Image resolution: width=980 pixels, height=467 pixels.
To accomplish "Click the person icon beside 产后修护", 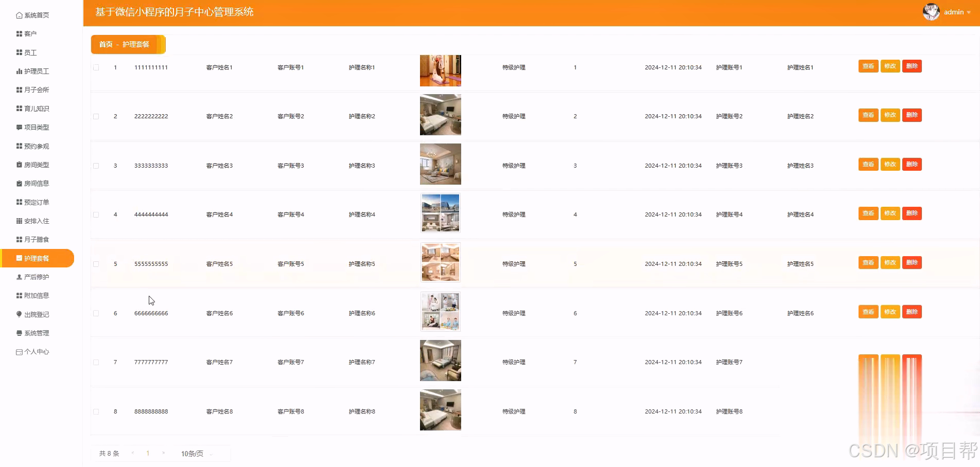I will point(19,277).
